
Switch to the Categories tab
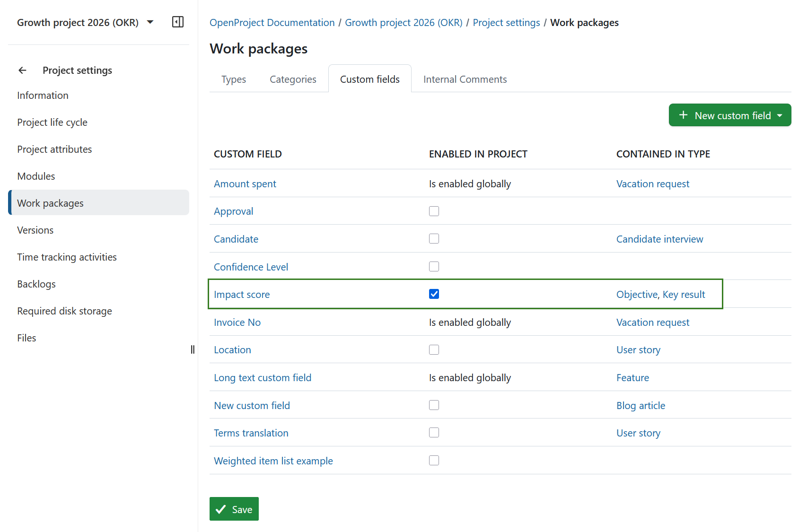pyautogui.click(x=293, y=79)
